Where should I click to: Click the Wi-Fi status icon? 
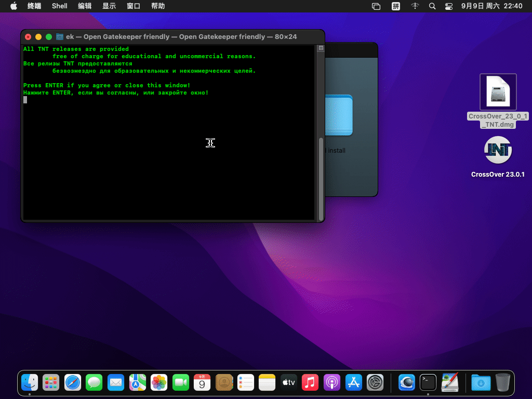point(415,6)
